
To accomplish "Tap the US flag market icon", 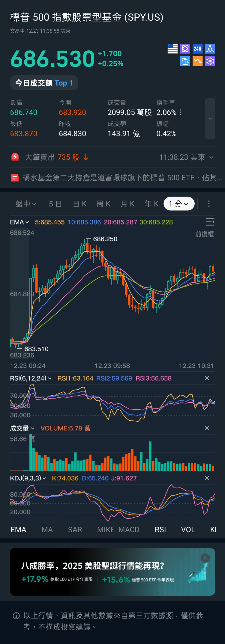I will [x=172, y=49].
